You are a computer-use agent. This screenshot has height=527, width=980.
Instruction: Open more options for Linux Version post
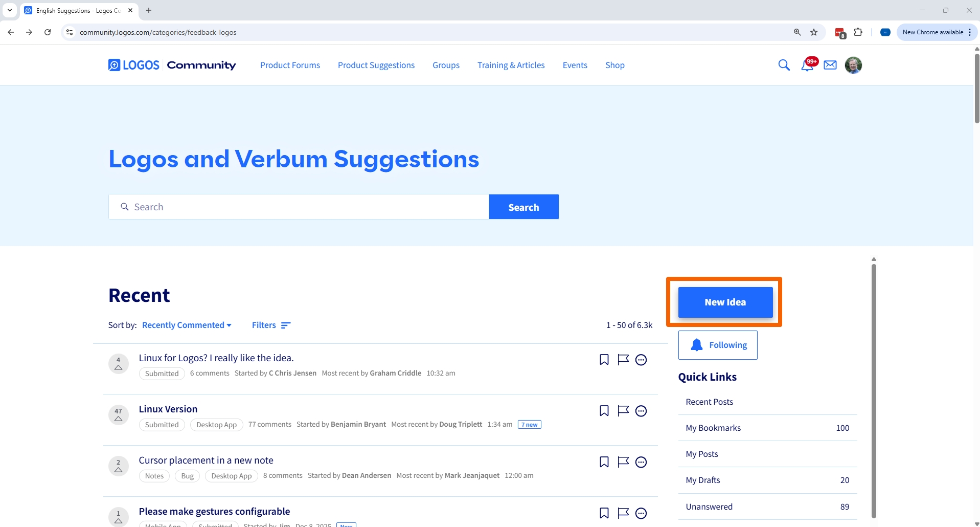pyautogui.click(x=641, y=411)
